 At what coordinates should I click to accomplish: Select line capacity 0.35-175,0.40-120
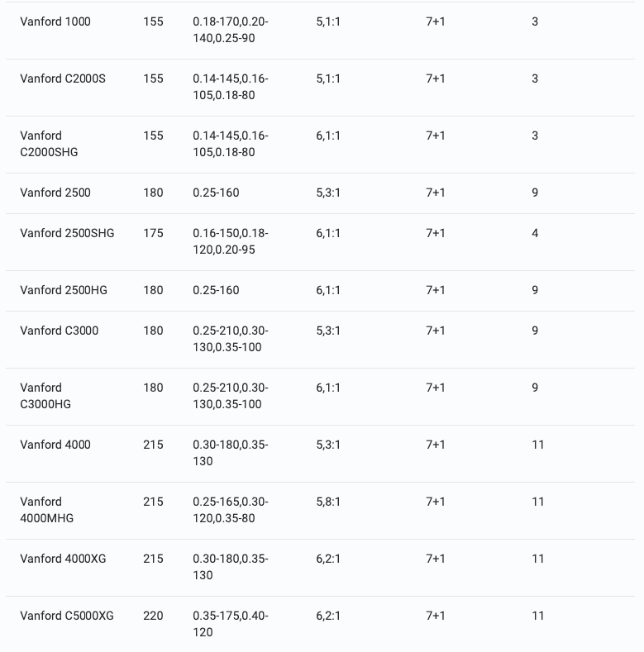tap(231, 624)
